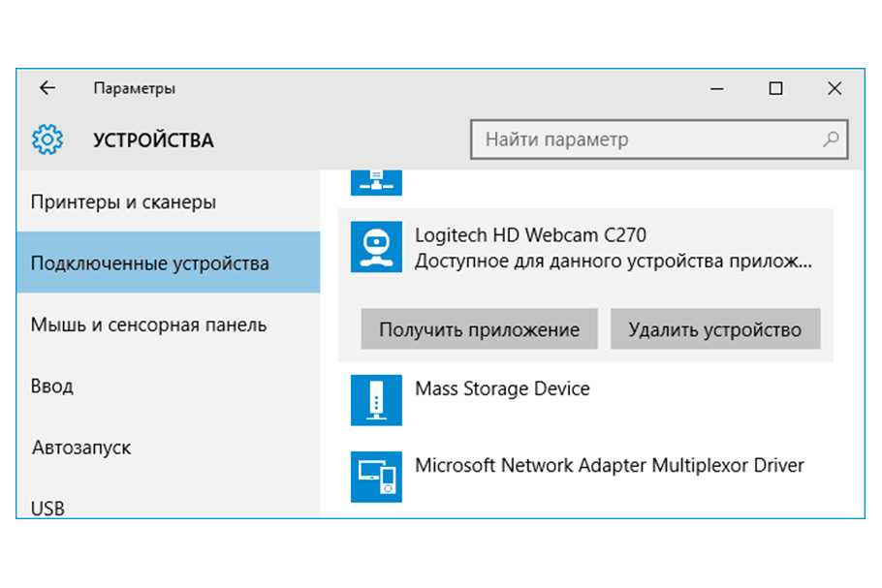Select Microsoft Network Adapter Multiplexor Driver entry

pos(609,466)
